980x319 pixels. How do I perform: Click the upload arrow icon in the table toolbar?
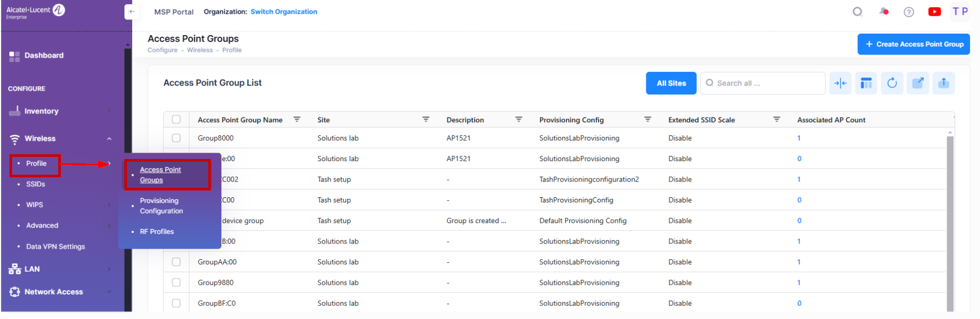(943, 83)
